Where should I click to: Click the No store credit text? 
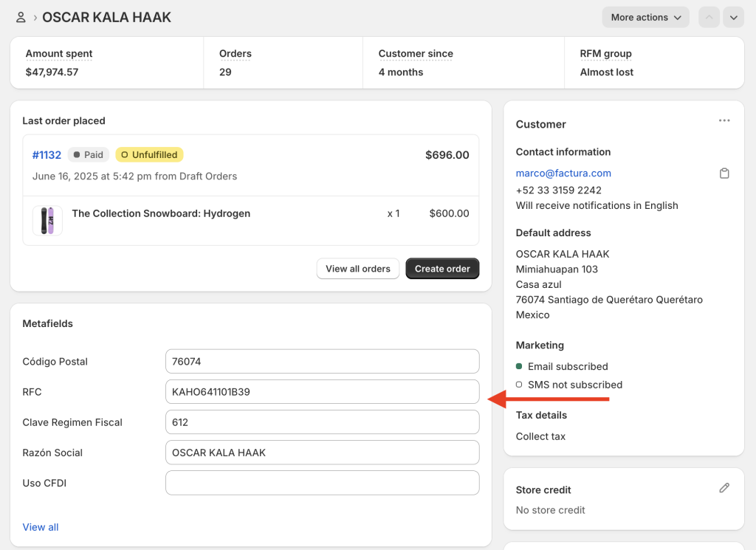coord(550,510)
